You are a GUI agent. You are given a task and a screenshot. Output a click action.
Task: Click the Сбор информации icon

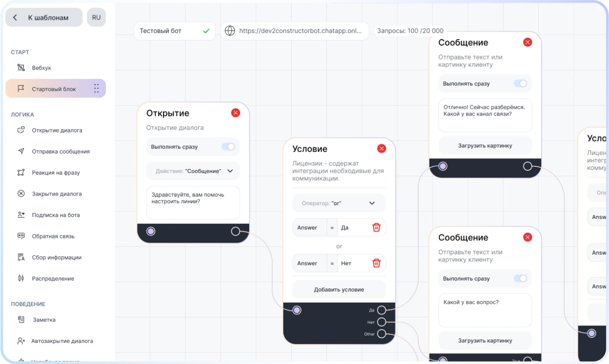pos(21,257)
